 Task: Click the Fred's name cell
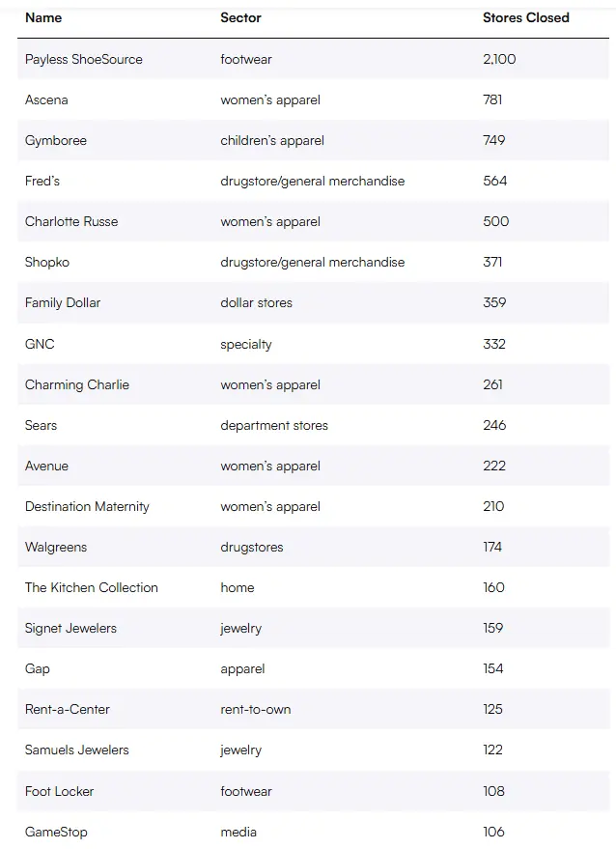42,181
